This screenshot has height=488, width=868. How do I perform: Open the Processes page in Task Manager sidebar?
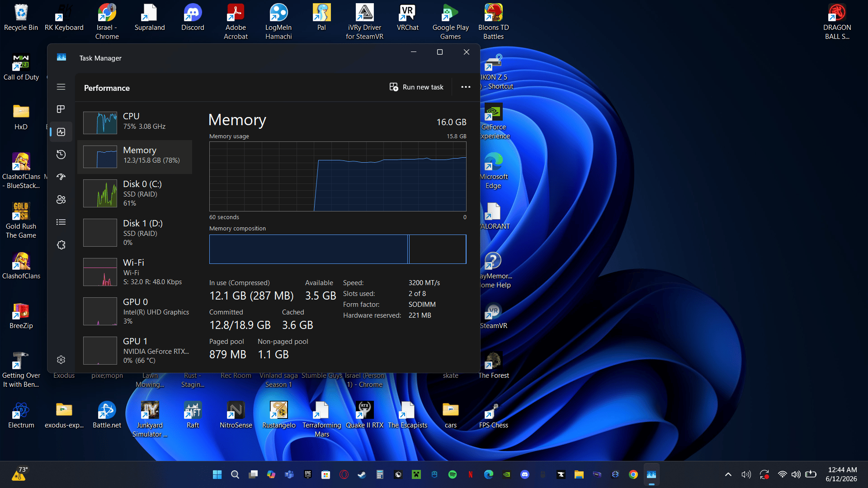(61, 109)
